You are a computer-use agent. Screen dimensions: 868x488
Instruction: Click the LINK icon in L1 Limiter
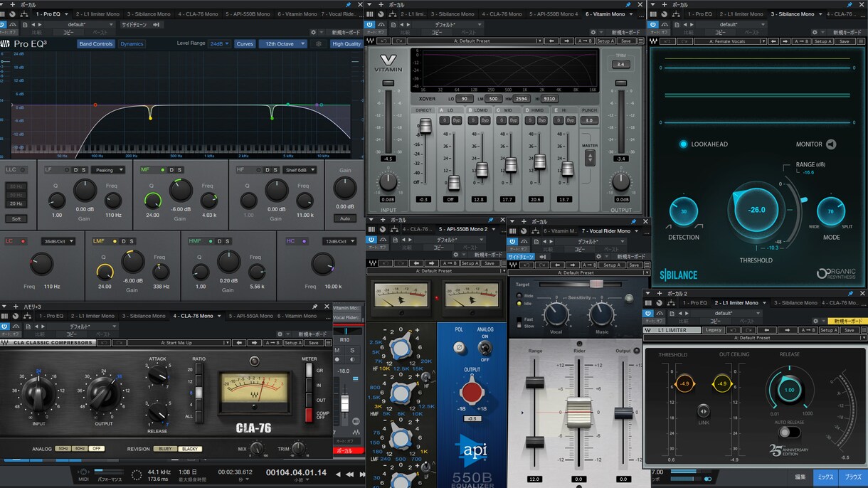pos(703,410)
